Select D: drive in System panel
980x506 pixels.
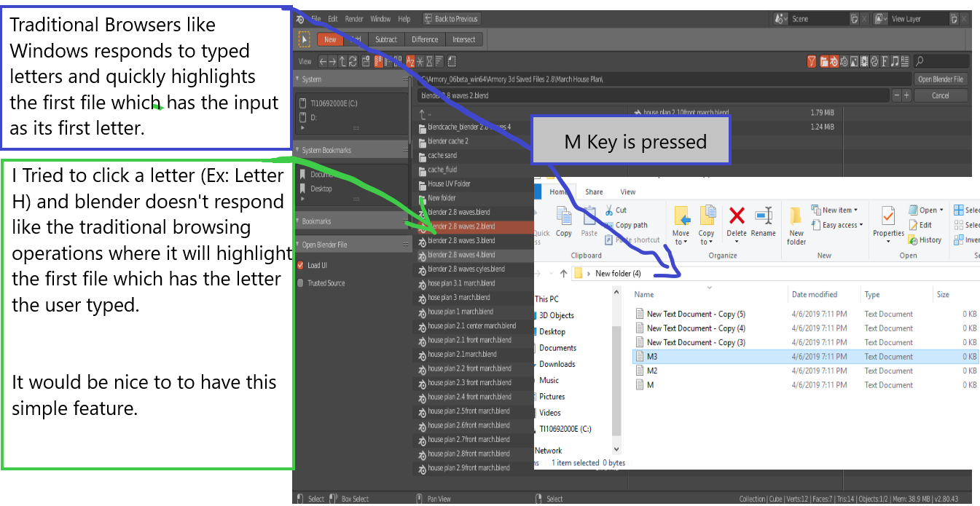pyautogui.click(x=313, y=117)
